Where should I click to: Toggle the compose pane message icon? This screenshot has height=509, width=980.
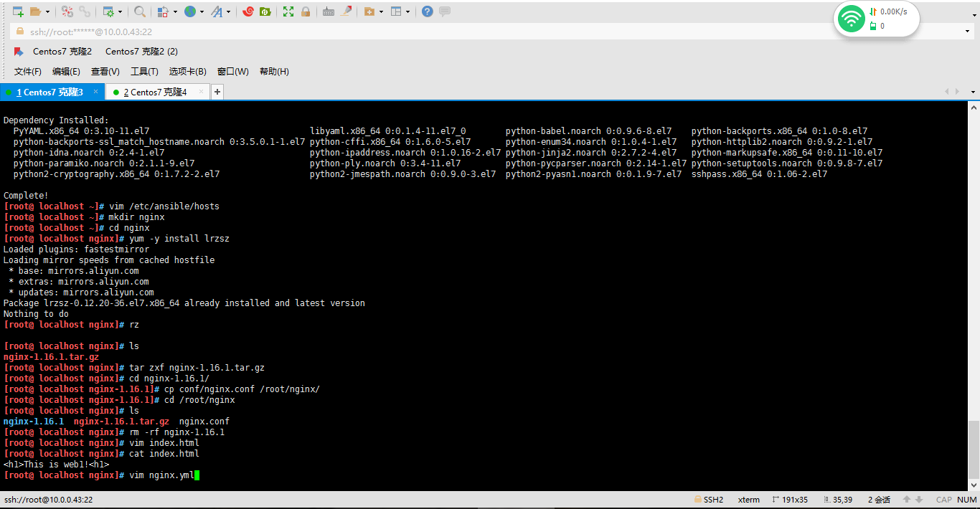point(445,11)
